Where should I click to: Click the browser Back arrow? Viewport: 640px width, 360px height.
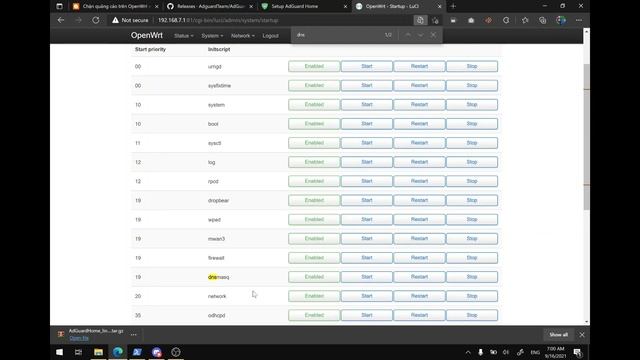tap(61, 20)
